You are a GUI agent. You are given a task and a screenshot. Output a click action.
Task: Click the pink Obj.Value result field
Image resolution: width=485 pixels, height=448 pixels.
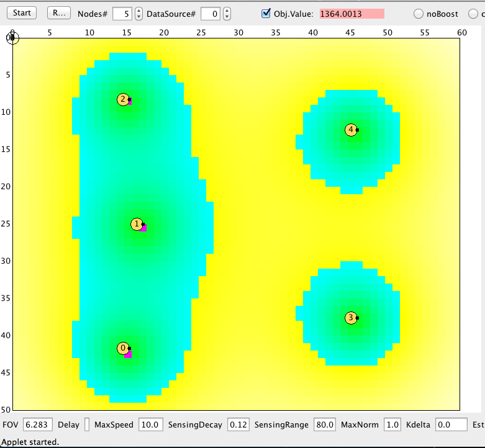click(351, 14)
